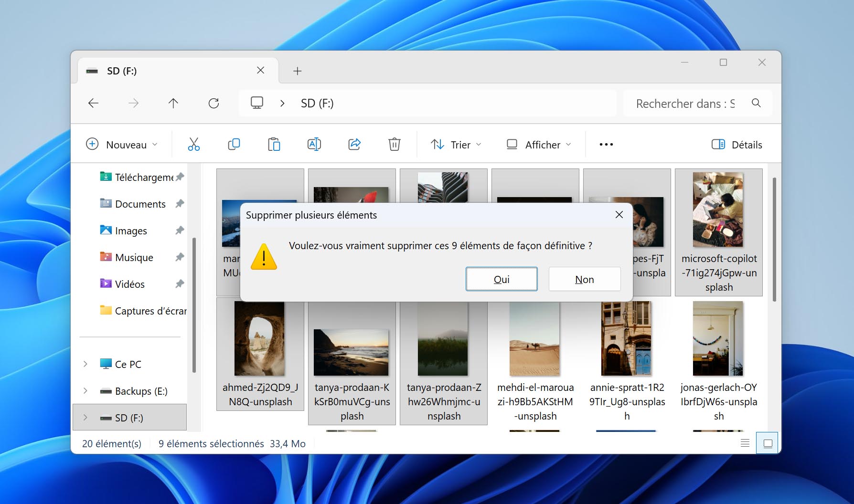Click the 20 élément(s) status text

pos(112,443)
